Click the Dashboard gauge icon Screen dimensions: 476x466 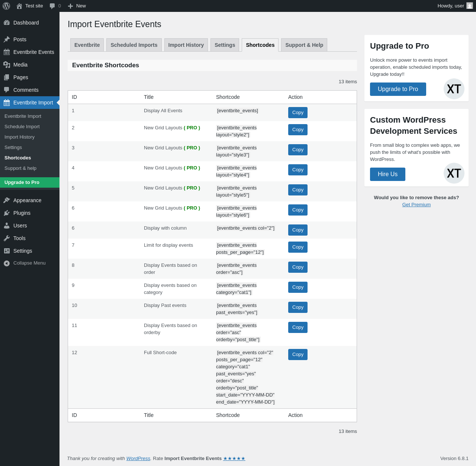coord(7,23)
